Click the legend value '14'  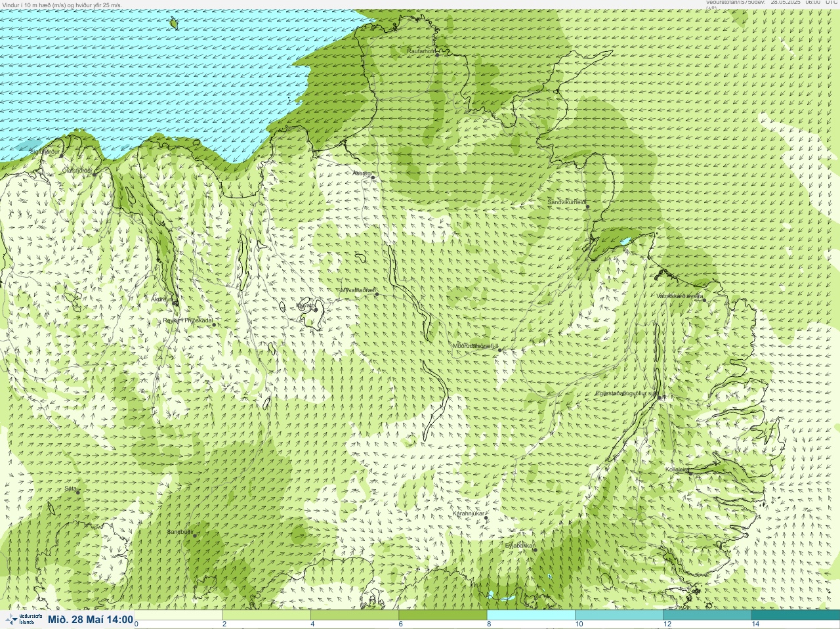pyautogui.click(x=755, y=624)
